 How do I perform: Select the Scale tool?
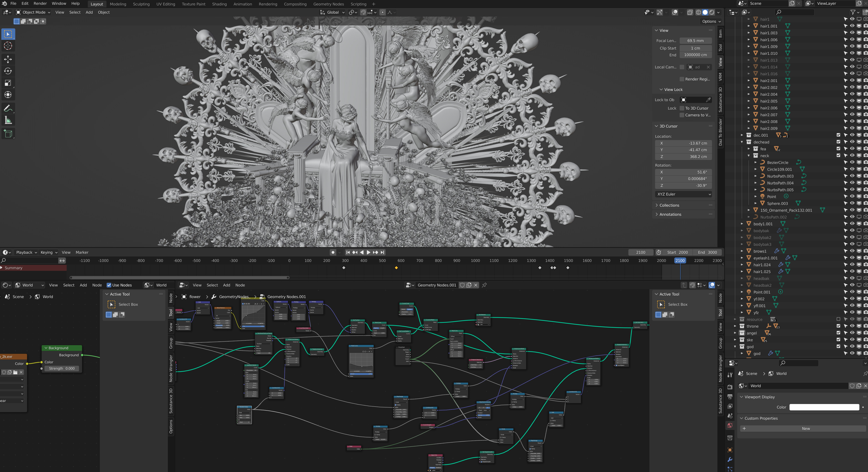click(8, 83)
